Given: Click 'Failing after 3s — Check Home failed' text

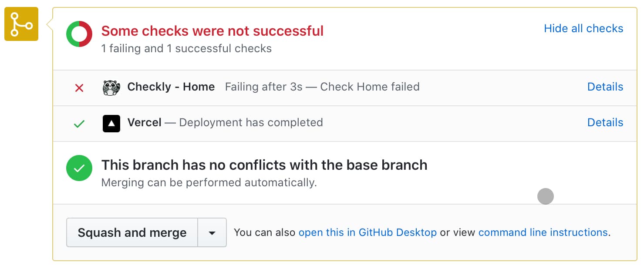Looking at the screenshot, I should [x=322, y=87].
